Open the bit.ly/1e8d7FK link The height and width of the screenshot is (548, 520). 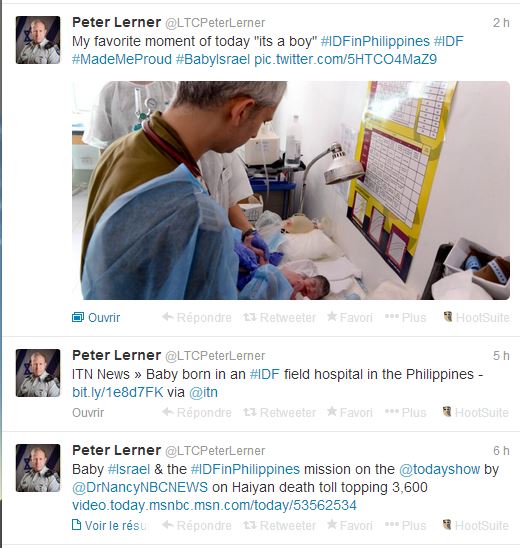[117, 392]
